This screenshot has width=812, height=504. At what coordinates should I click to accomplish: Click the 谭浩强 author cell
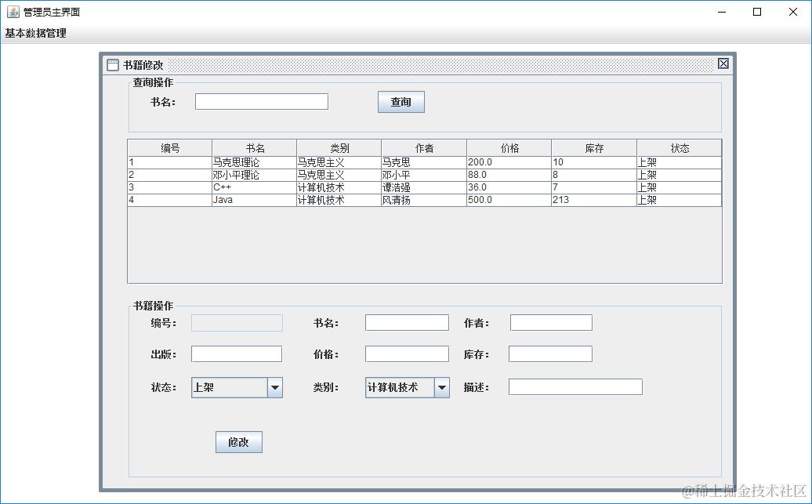(424, 187)
